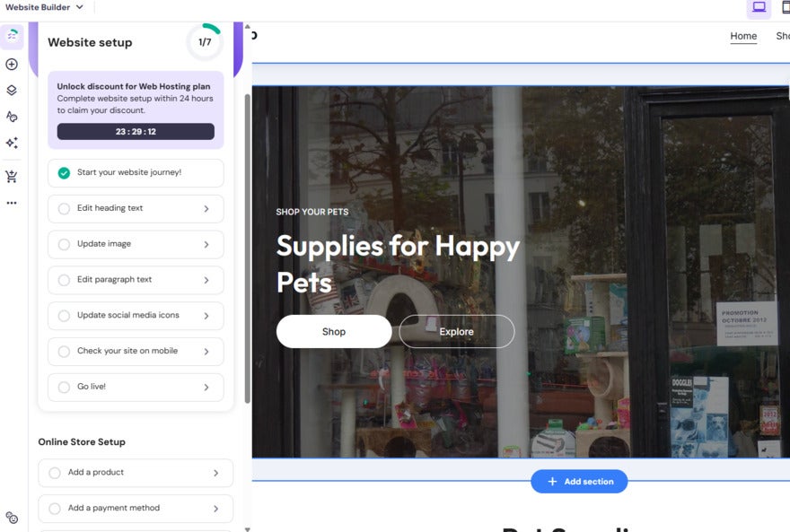This screenshot has width=790, height=532.
Task: Click the Add elements plus icon
Action: click(x=12, y=65)
